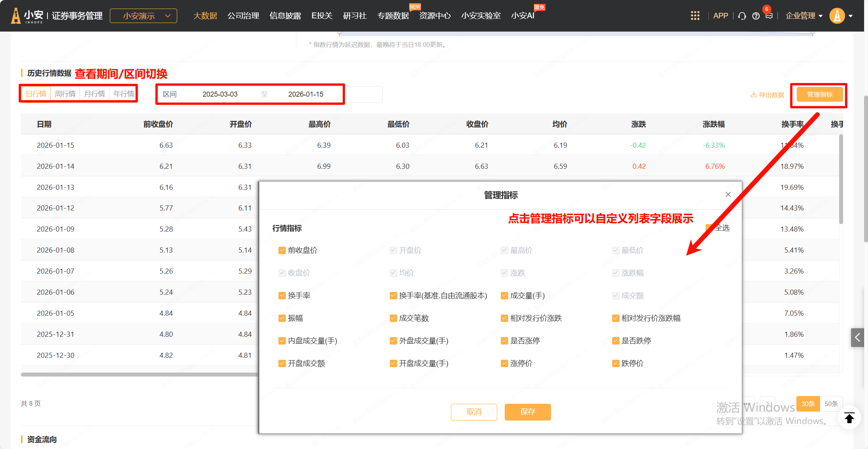Viewport: 868px width, 449px height.
Task: Click the start date field 2025-03-03
Action: coord(220,94)
